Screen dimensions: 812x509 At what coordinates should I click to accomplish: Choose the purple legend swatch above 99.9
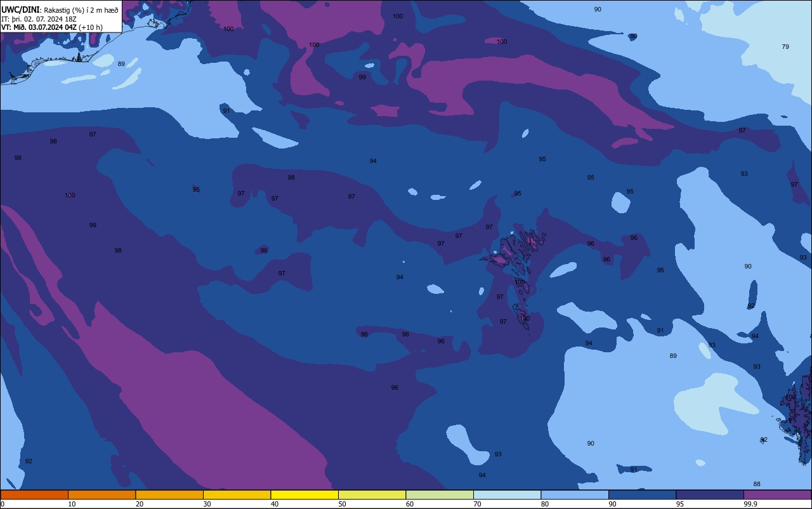pos(777,494)
